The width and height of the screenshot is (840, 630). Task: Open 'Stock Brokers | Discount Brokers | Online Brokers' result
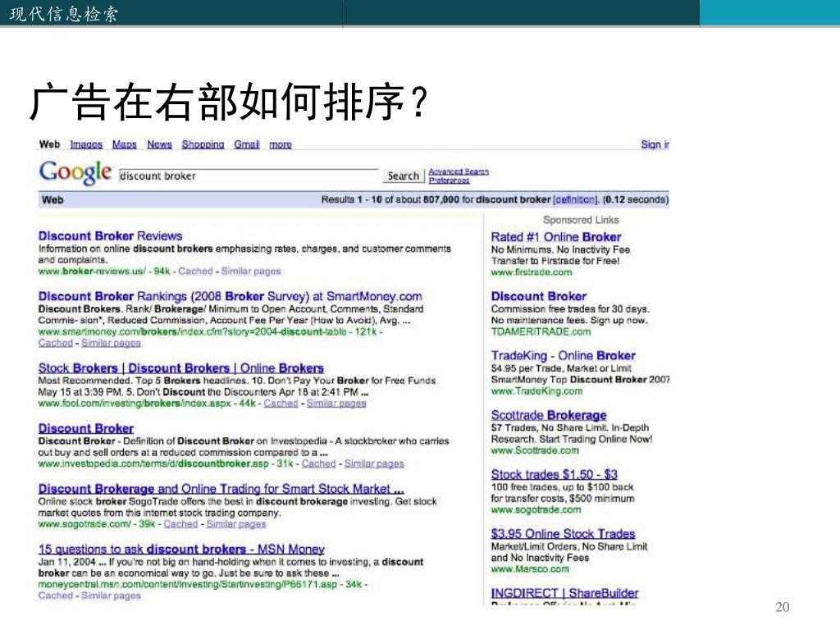click(181, 368)
